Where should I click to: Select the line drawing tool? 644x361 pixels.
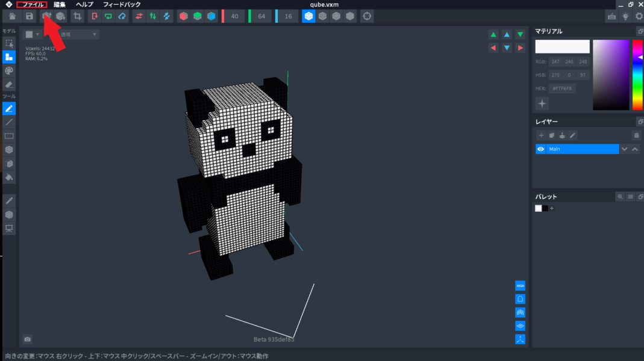coord(9,122)
